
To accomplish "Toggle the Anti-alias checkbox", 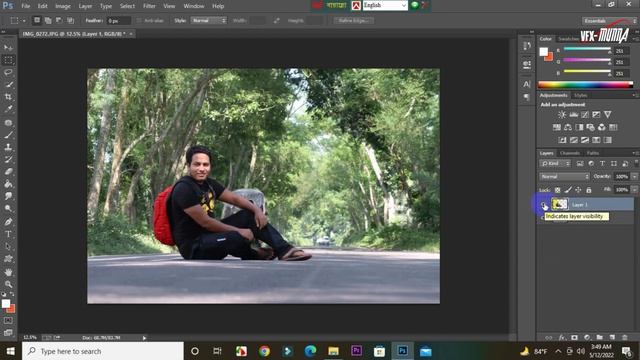I will click(x=139, y=20).
